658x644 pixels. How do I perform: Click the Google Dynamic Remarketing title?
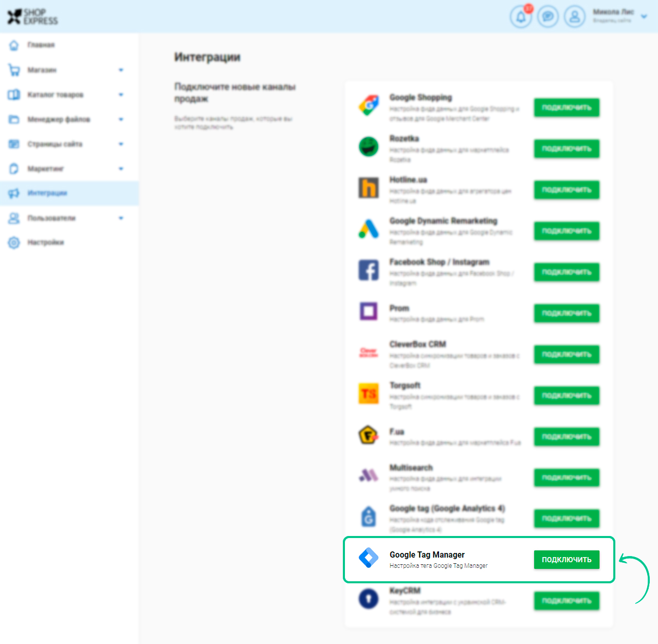(444, 221)
